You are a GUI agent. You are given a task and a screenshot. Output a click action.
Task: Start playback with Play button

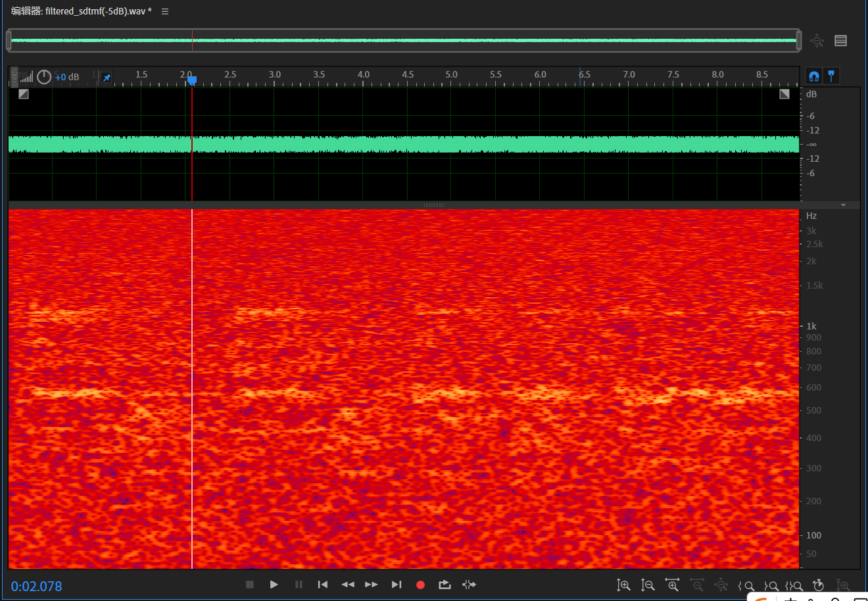(x=274, y=585)
